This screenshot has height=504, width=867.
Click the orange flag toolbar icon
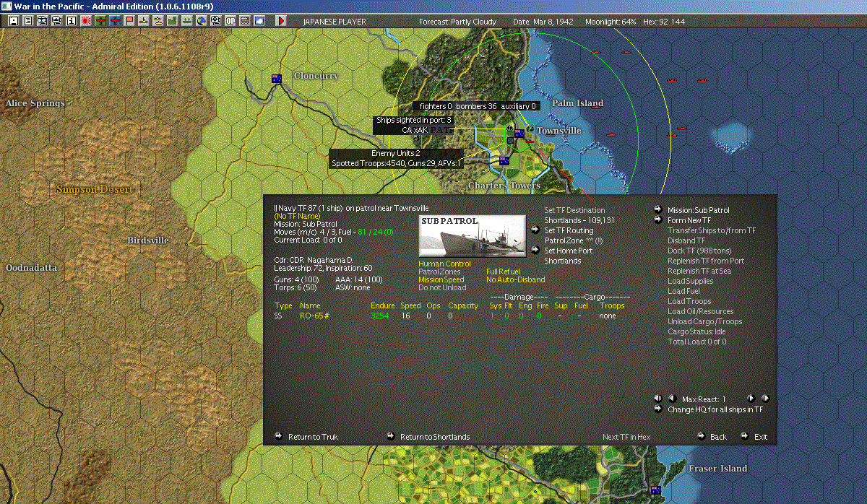(130, 21)
